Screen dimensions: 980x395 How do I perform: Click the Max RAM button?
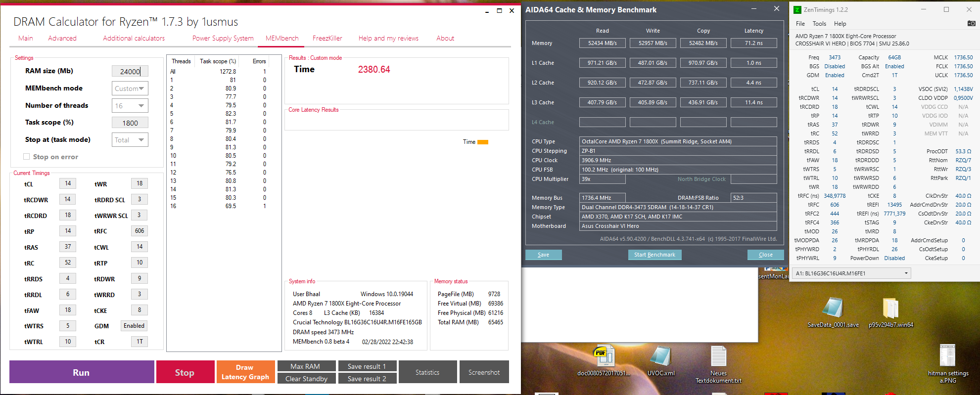307,366
